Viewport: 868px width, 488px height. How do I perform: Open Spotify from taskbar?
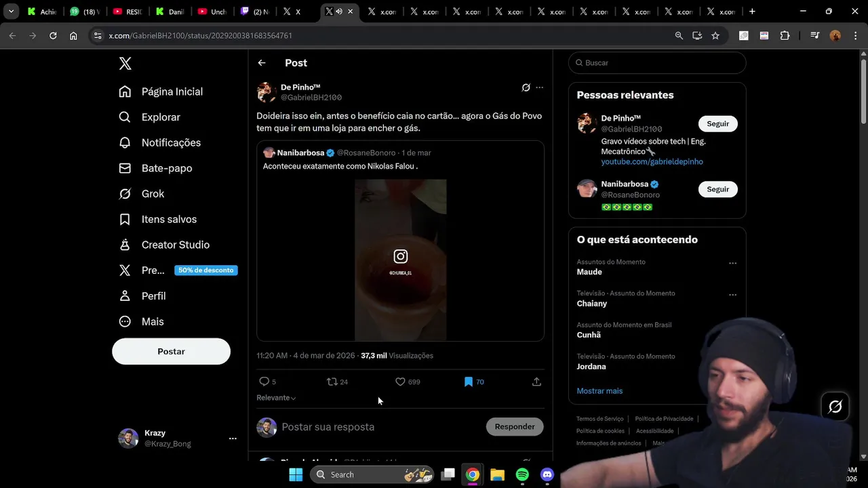point(522,474)
